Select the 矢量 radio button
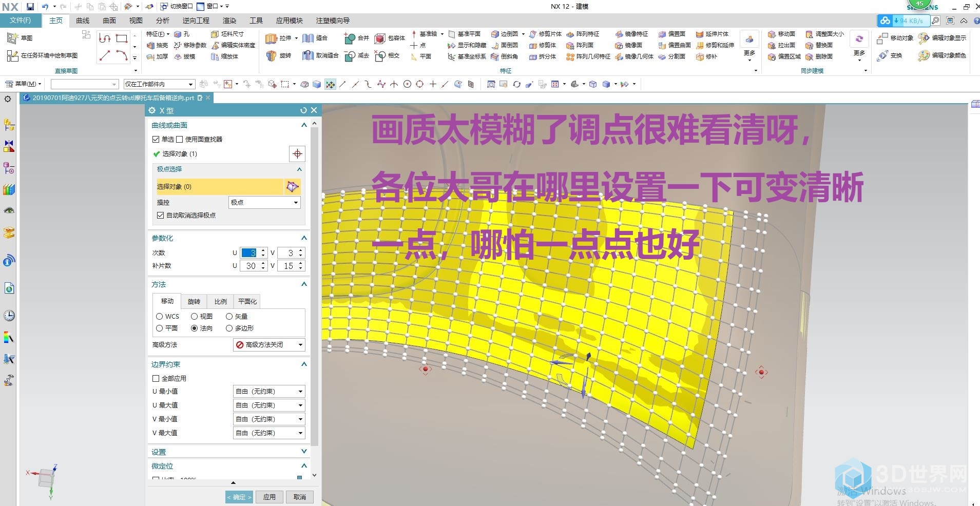This screenshot has width=980, height=506. pyautogui.click(x=229, y=317)
